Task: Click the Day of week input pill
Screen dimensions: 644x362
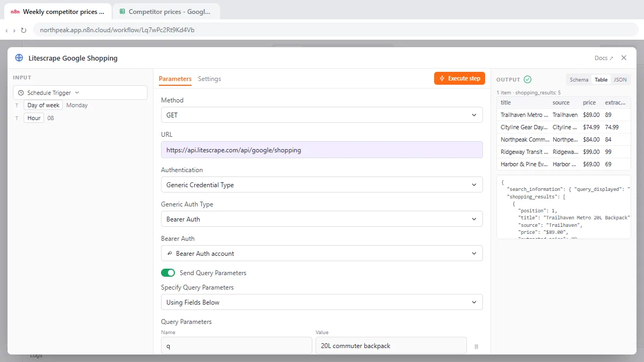Action: 43,105
